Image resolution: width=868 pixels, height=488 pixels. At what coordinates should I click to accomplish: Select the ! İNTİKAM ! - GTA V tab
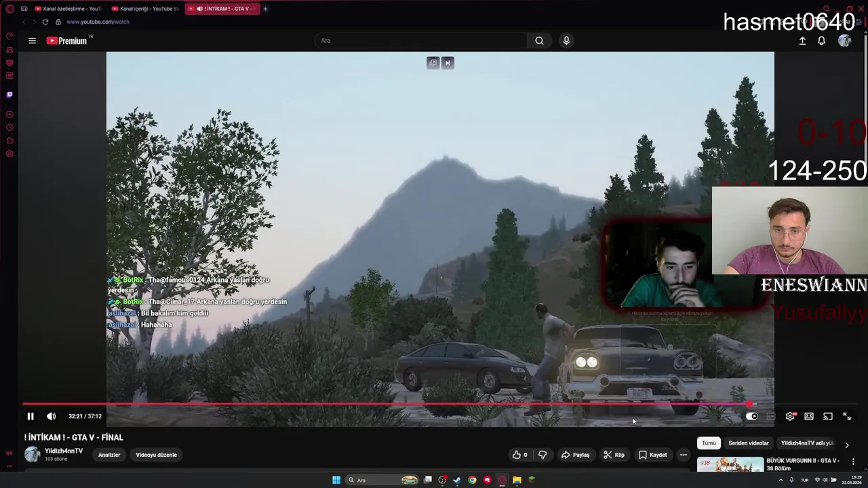(x=222, y=9)
